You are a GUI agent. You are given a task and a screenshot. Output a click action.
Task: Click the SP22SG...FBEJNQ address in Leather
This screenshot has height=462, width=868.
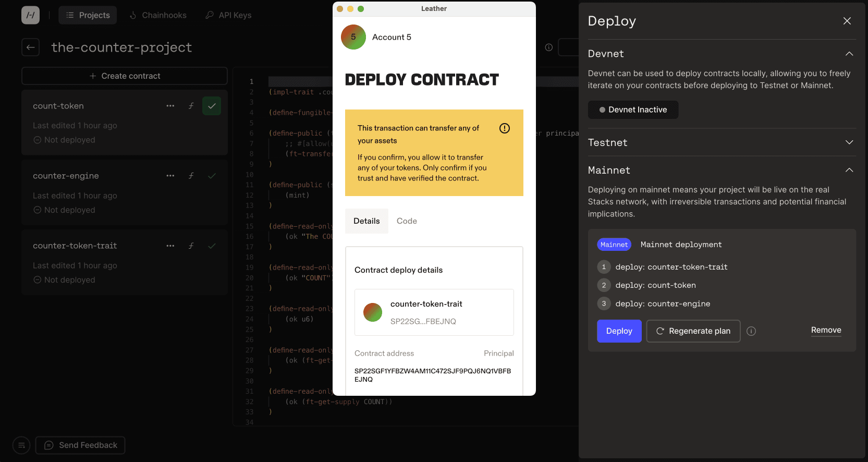[x=423, y=322]
